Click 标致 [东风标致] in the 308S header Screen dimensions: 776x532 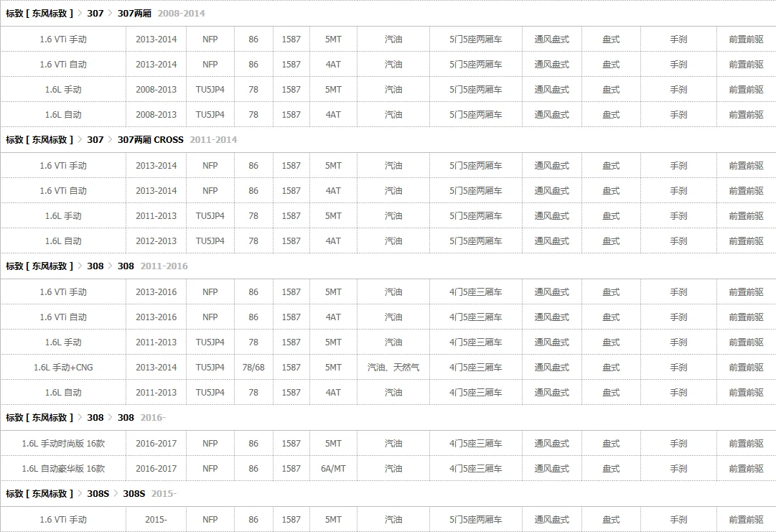pyautogui.click(x=39, y=493)
